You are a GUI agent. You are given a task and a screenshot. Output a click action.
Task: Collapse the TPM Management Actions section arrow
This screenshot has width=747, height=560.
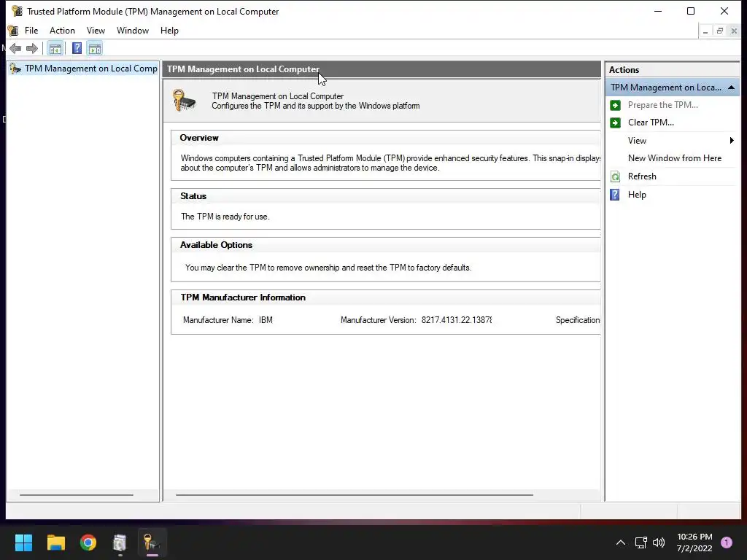[731, 87]
